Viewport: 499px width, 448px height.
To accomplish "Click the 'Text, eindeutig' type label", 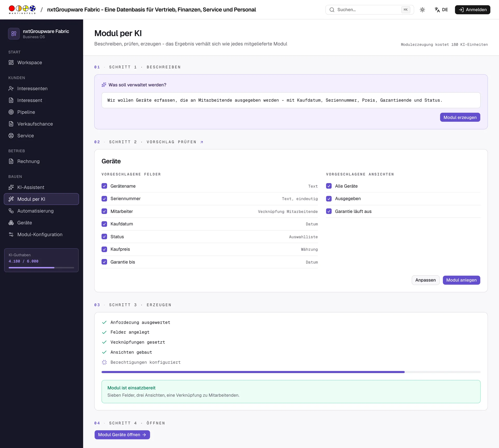I will (x=300, y=199).
